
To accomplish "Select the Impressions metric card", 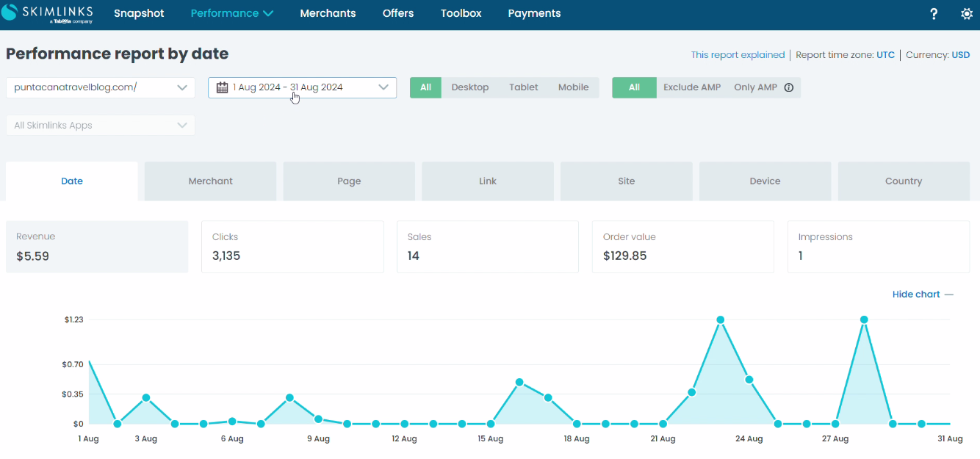I will tap(879, 247).
